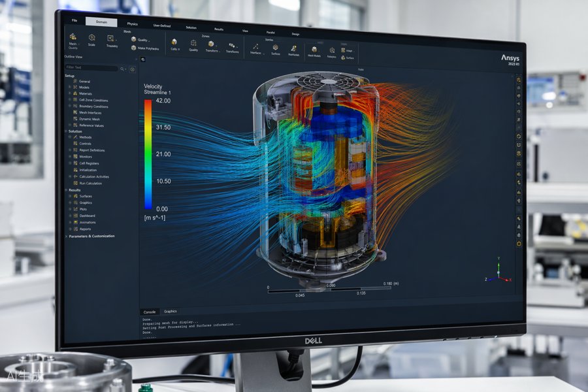Click the Controls icon under Solution

pos(75,143)
